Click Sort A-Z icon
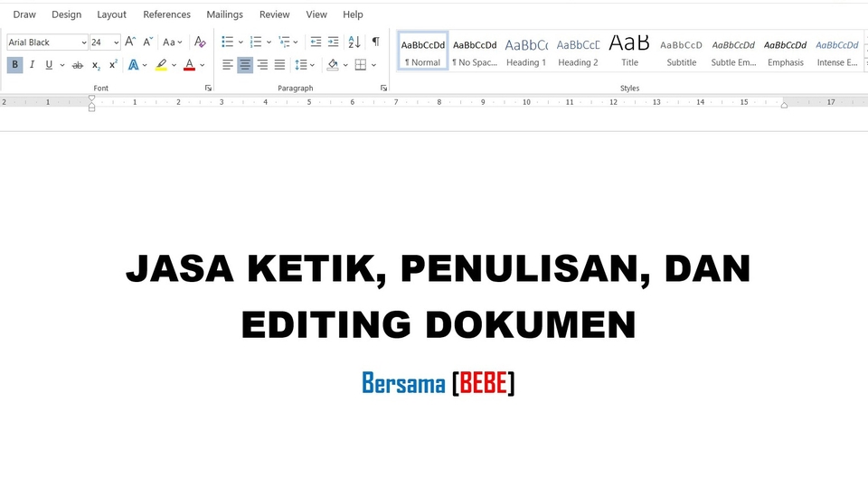Screen dimensions: 868x487 [x=354, y=42]
